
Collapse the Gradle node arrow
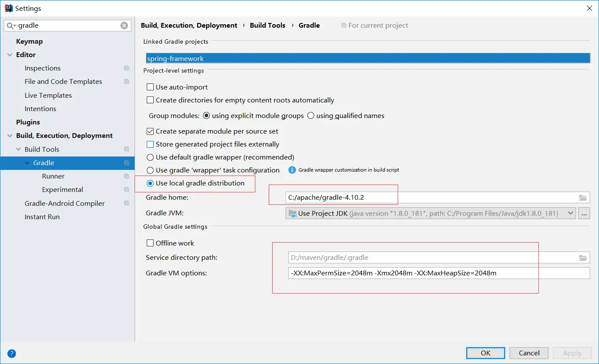(x=27, y=163)
